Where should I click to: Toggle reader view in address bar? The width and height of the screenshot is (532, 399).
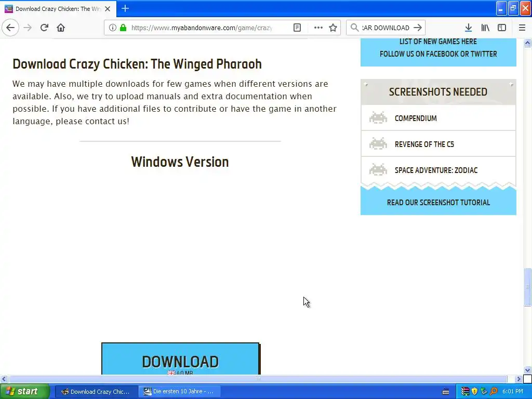[x=297, y=28]
